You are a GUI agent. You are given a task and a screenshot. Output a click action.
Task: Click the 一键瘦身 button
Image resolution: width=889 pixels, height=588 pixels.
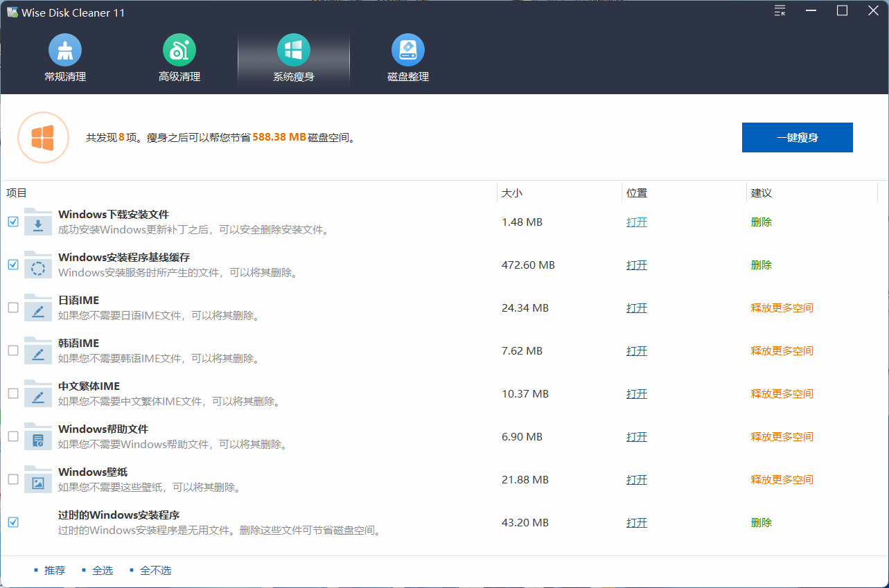(797, 137)
